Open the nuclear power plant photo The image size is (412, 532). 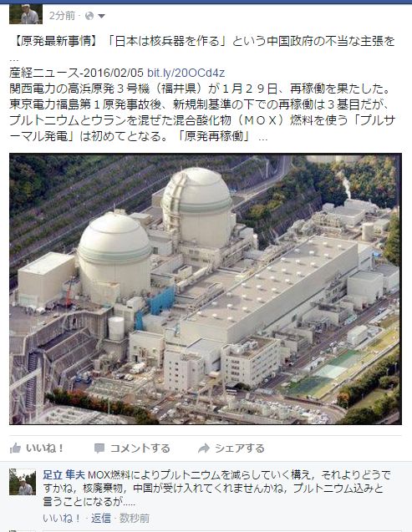click(x=206, y=289)
